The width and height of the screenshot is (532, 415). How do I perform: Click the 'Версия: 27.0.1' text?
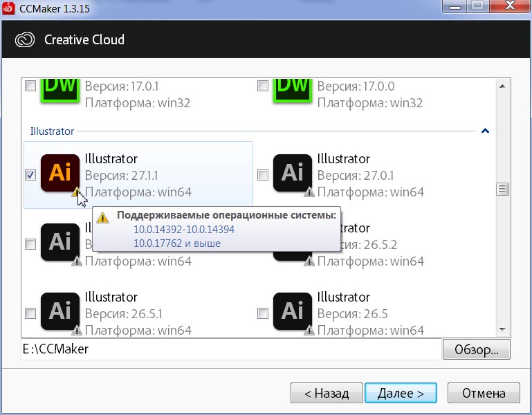tap(355, 176)
